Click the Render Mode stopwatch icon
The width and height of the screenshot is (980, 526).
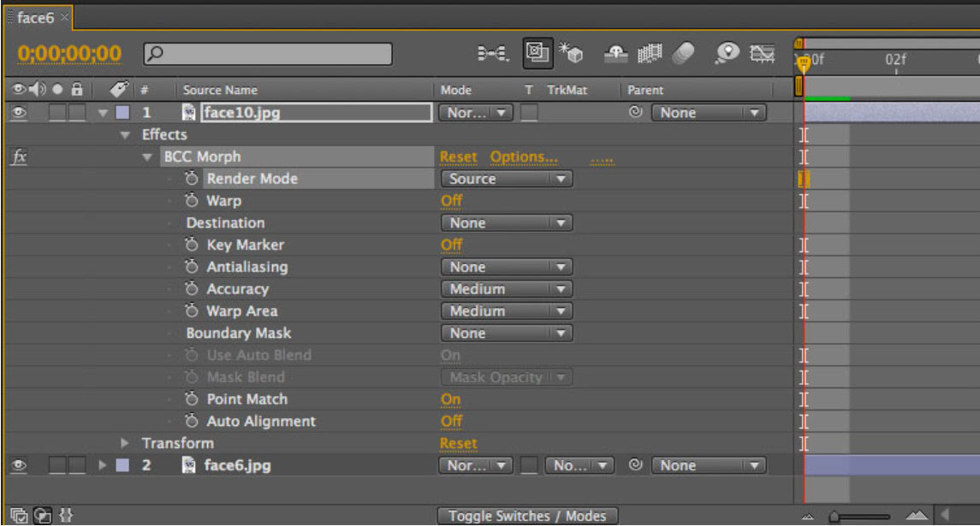click(193, 179)
